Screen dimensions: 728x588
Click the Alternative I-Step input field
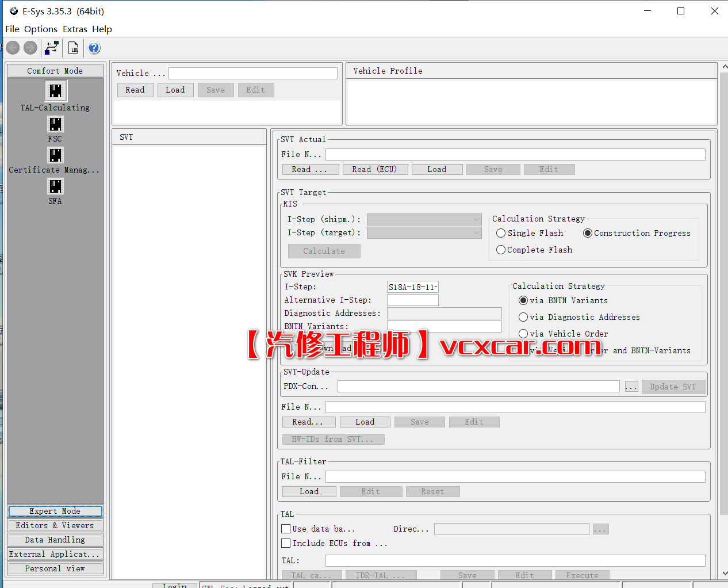[412, 300]
